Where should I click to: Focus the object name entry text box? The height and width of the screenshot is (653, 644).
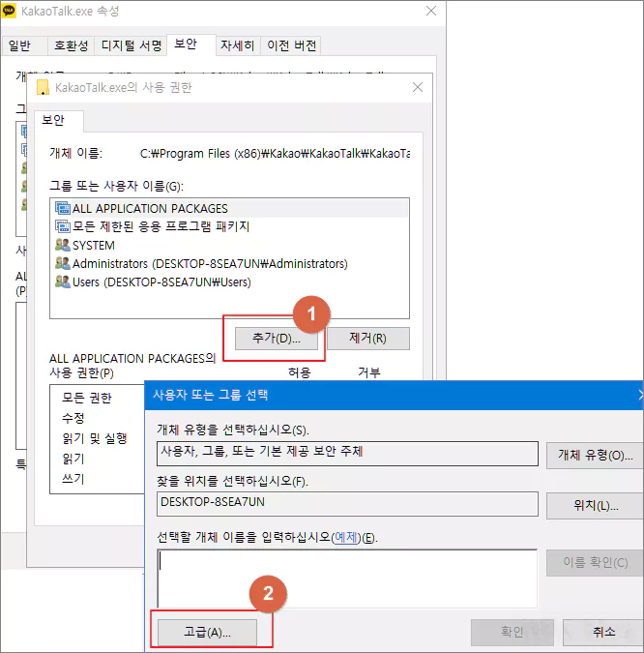coord(347,579)
